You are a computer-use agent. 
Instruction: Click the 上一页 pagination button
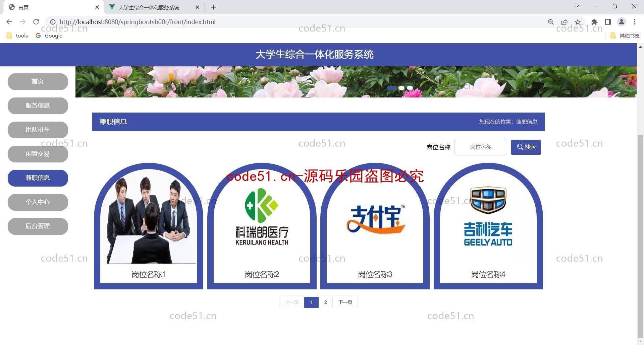coord(292,302)
